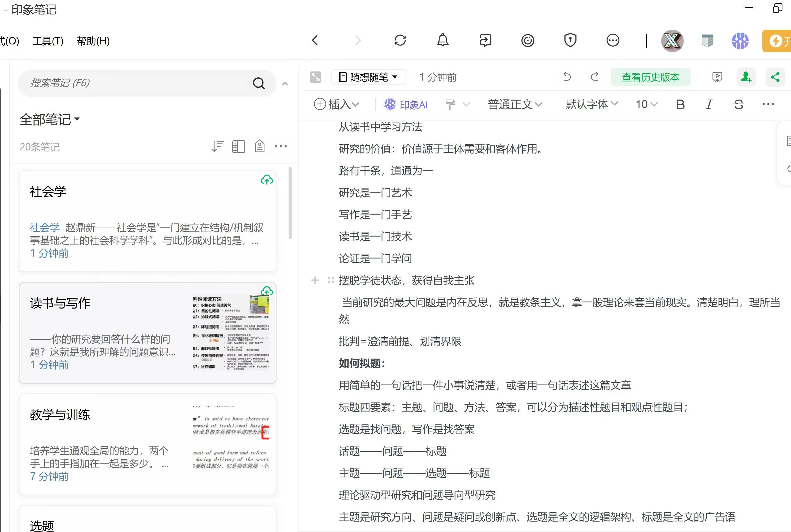The image size is (791, 532).
Task: Expand the note to full screen
Action: coord(316,77)
